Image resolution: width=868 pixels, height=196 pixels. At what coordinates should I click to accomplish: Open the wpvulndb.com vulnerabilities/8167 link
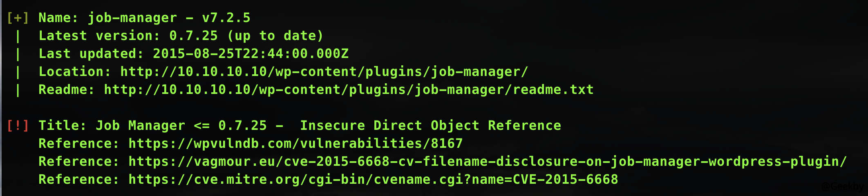pyautogui.click(x=295, y=144)
